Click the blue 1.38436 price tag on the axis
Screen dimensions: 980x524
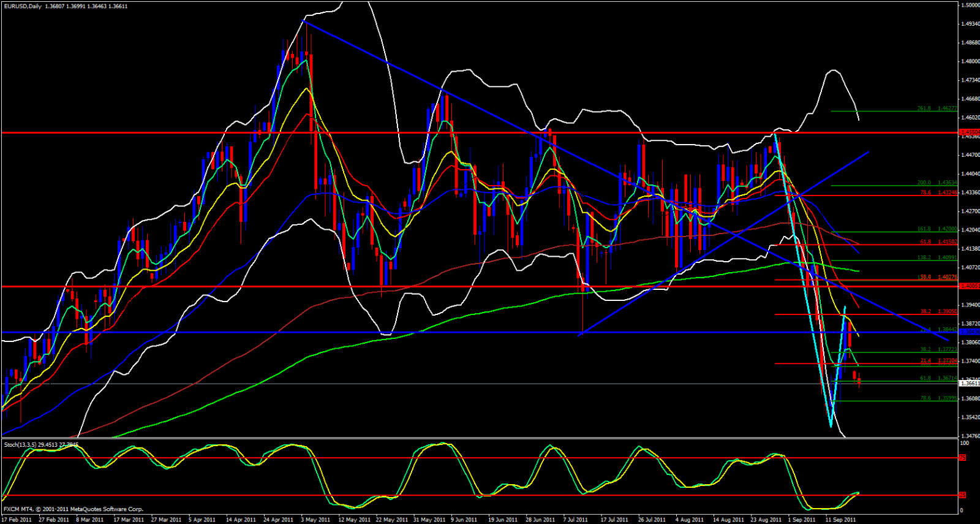(970, 332)
